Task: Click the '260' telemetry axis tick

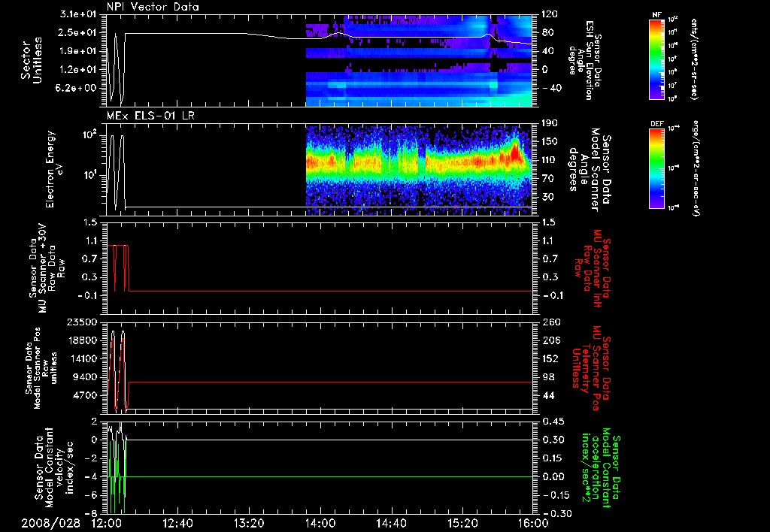Action: point(551,322)
